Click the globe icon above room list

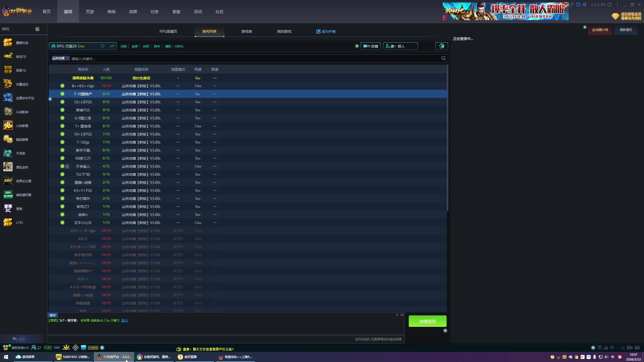click(442, 46)
